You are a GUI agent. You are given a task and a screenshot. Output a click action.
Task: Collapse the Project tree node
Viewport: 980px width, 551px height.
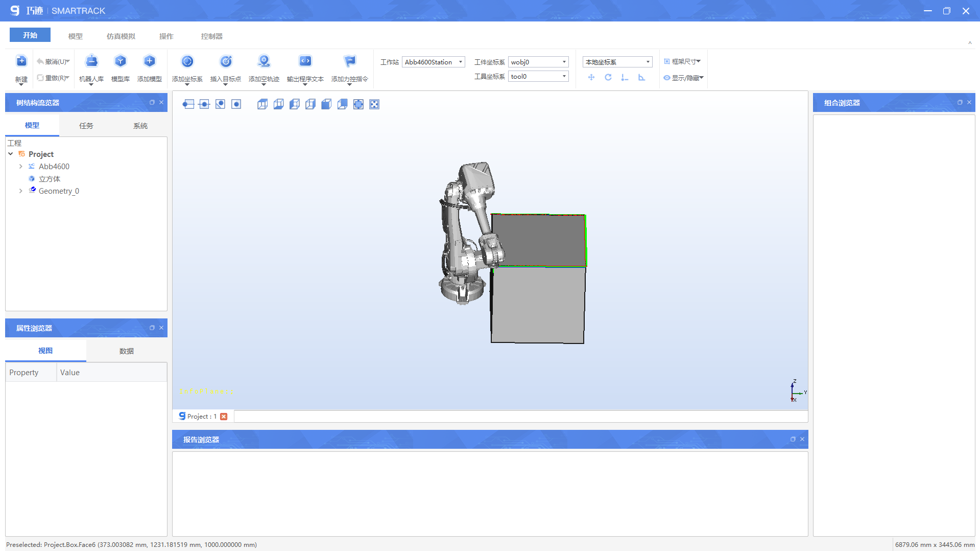click(11, 154)
